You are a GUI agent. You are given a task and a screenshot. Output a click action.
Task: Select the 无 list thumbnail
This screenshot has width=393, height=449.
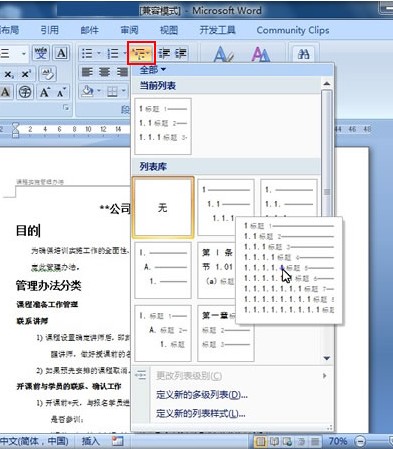click(x=163, y=208)
